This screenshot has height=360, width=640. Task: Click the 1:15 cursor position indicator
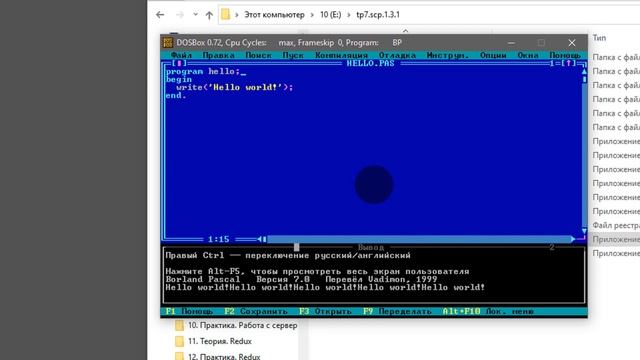(x=218, y=239)
